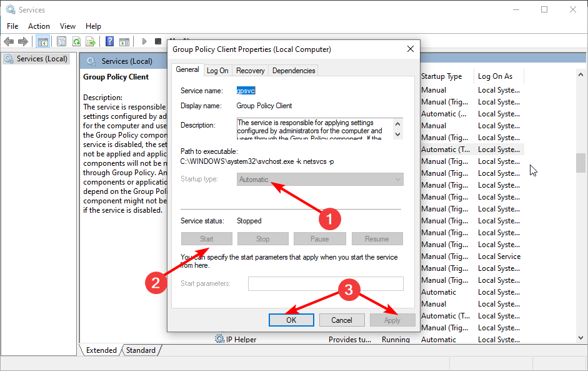Click the "Local Service" log on entry
The image size is (588, 371).
[499, 257]
